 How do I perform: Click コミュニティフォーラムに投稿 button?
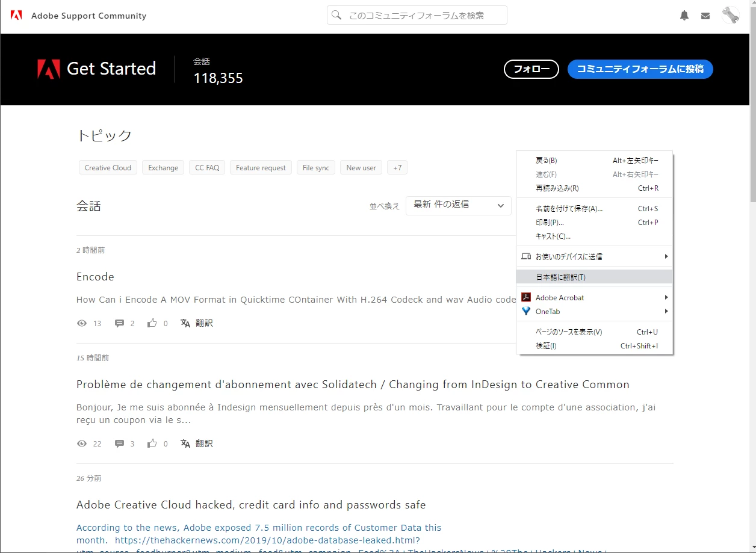coord(640,69)
